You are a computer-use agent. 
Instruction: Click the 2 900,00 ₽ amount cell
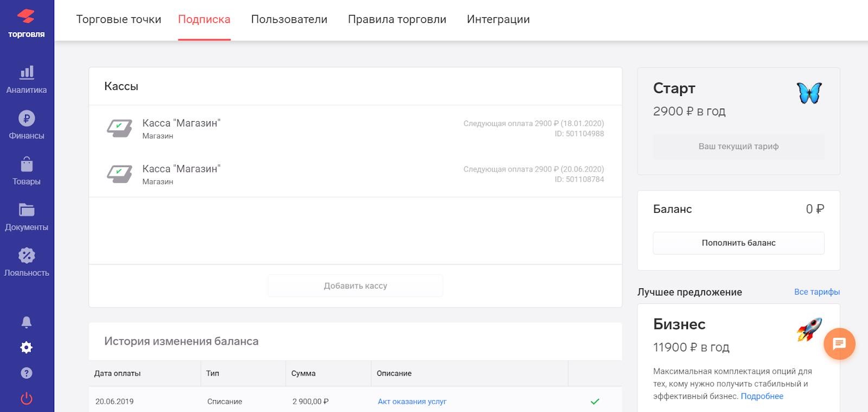click(310, 402)
